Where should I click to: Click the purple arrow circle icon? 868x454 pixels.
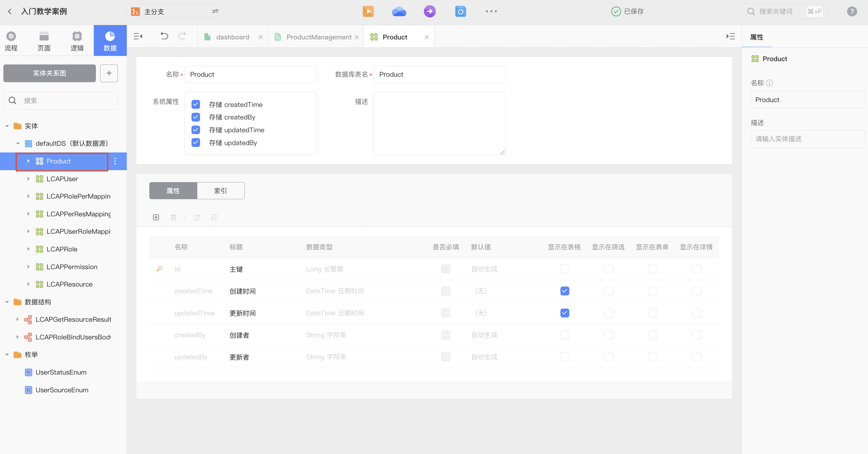point(430,12)
